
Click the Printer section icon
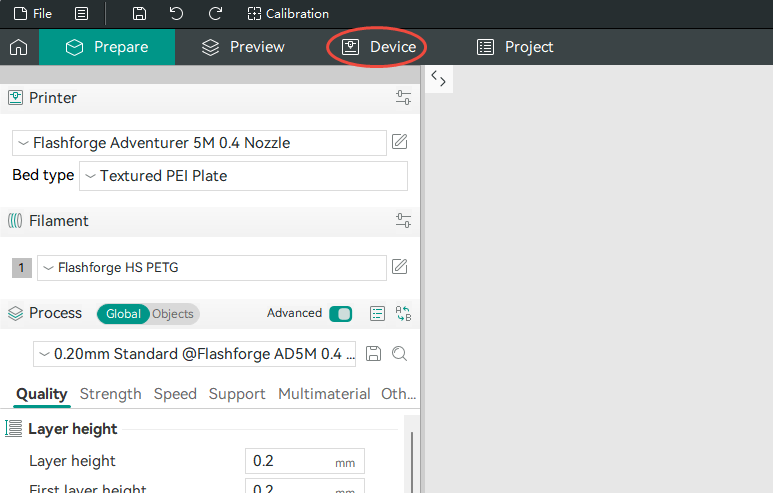(15, 98)
